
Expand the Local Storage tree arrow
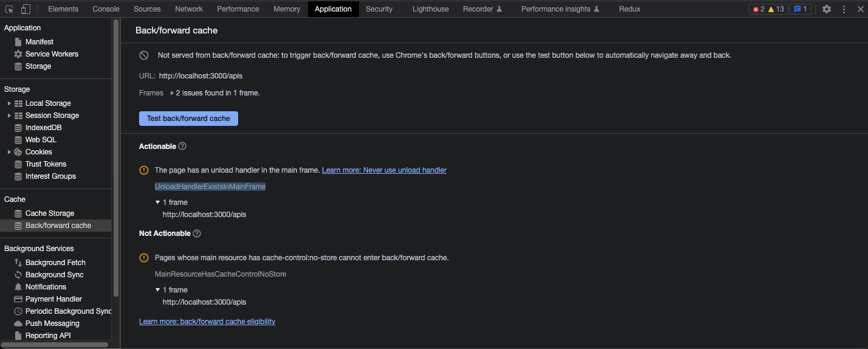9,103
